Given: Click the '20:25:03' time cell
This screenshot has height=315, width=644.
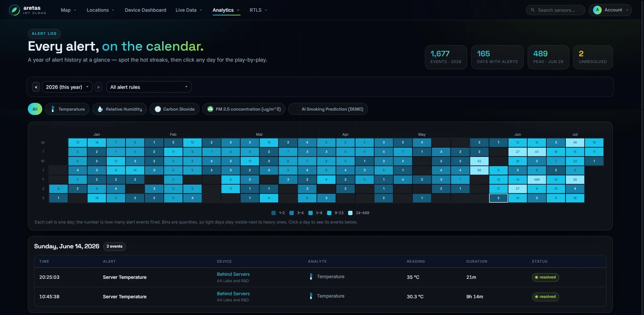Looking at the screenshot, I should tap(50, 277).
